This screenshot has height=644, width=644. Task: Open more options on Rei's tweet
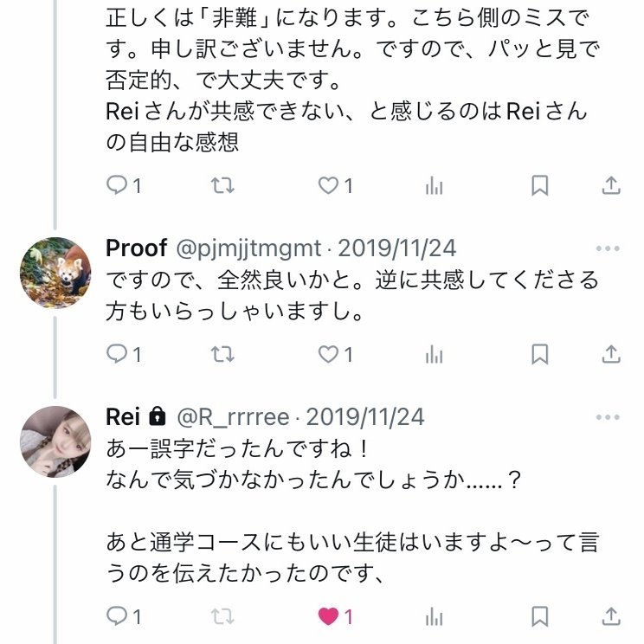point(608,417)
